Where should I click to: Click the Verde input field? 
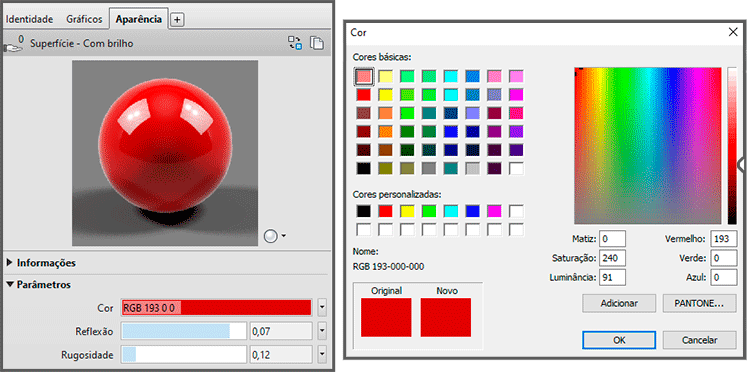(x=723, y=258)
